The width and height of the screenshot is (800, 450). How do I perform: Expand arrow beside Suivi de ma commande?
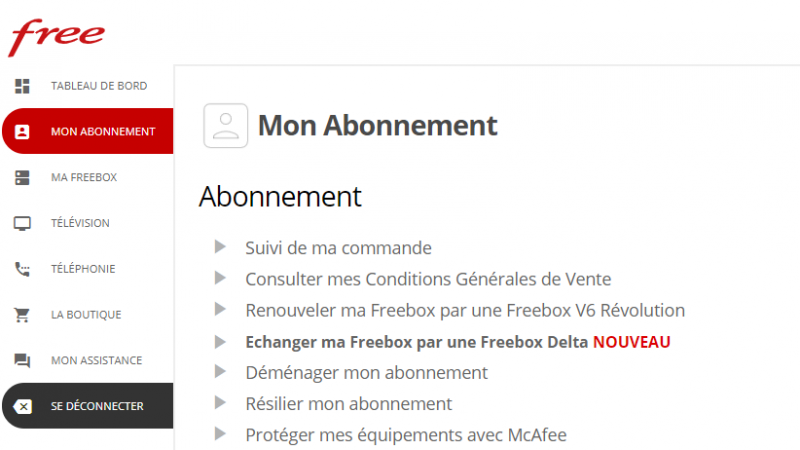220,247
